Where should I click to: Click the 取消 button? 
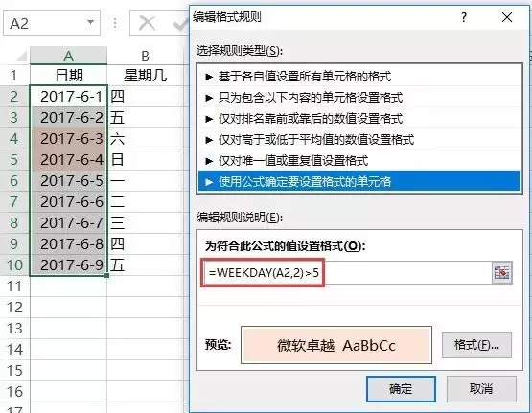point(481,389)
